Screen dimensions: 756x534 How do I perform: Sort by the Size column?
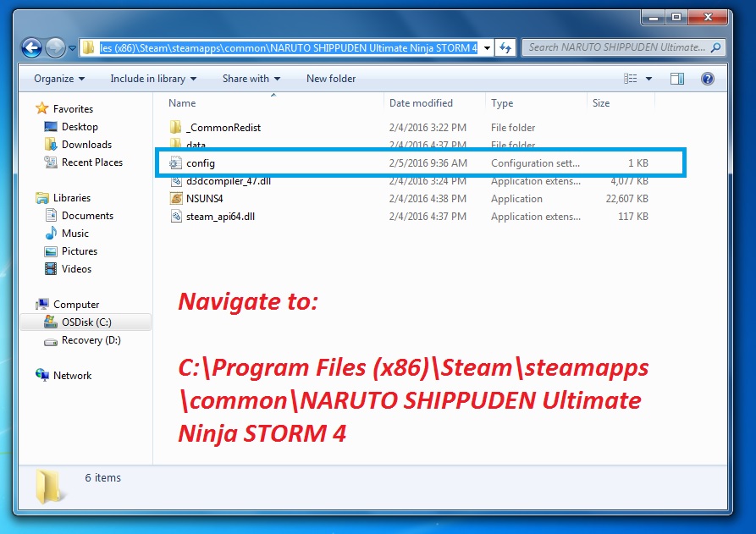[601, 103]
